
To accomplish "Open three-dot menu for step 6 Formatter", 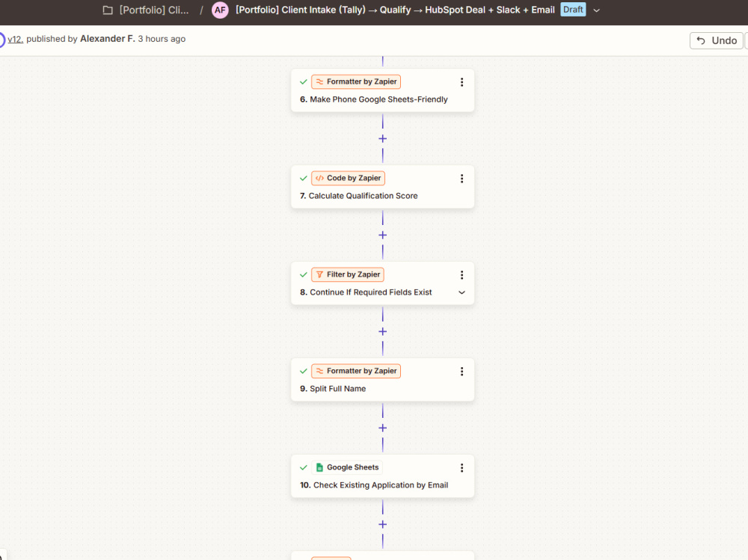I will 462,82.
